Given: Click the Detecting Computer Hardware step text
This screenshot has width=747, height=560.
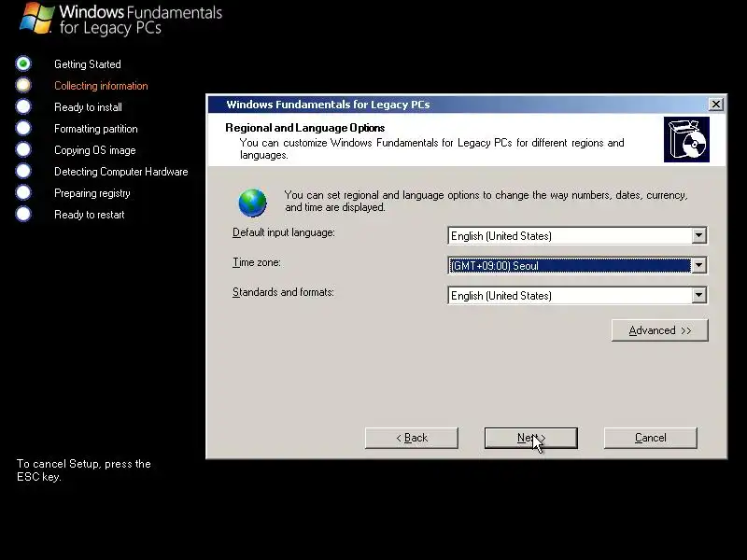Looking at the screenshot, I should click(x=121, y=172).
